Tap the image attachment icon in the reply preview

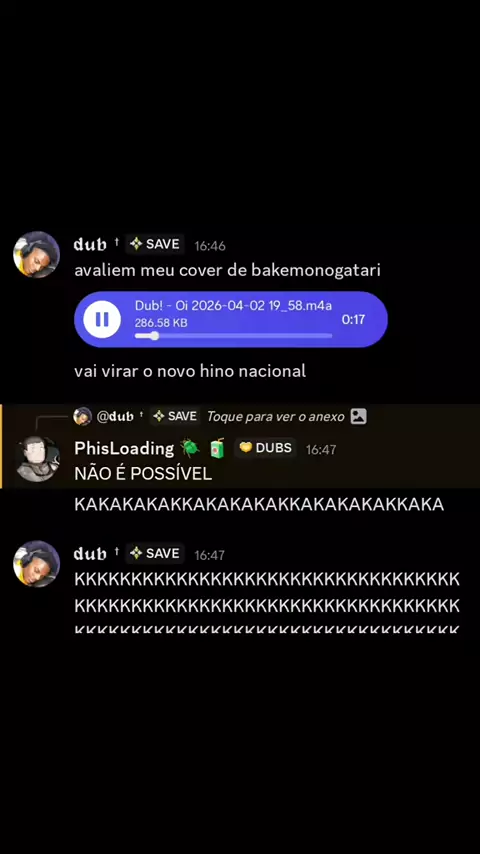pos(358,417)
